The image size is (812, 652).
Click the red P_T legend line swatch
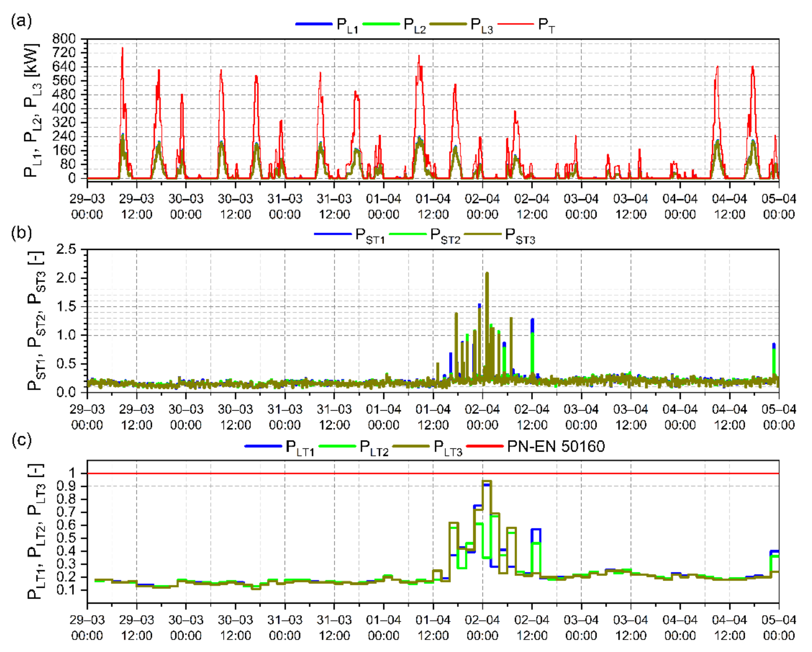point(516,24)
